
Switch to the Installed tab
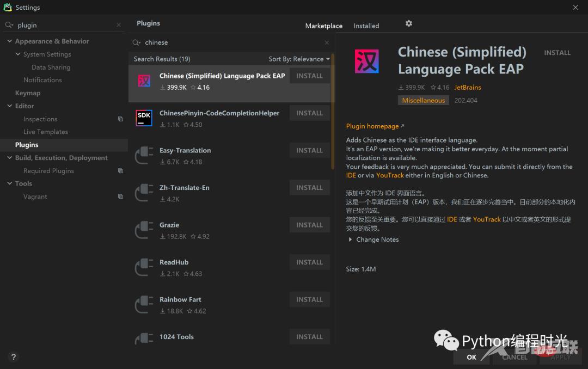(366, 26)
